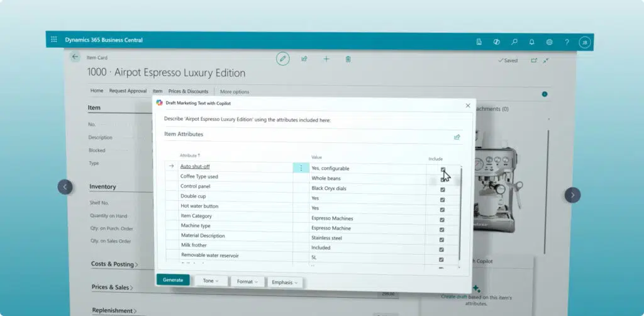Open the Format dropdown
Image resolution: width=644 pixels, height=316 pixels.
(248, 281)
